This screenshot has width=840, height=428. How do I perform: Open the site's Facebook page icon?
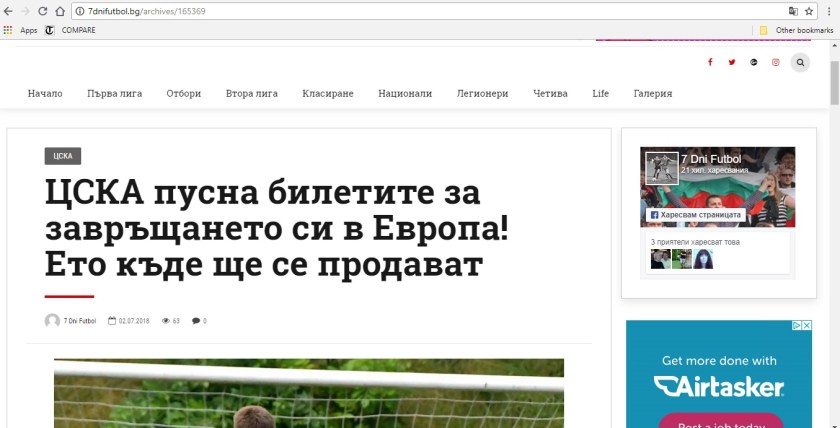tap(710, 62)
